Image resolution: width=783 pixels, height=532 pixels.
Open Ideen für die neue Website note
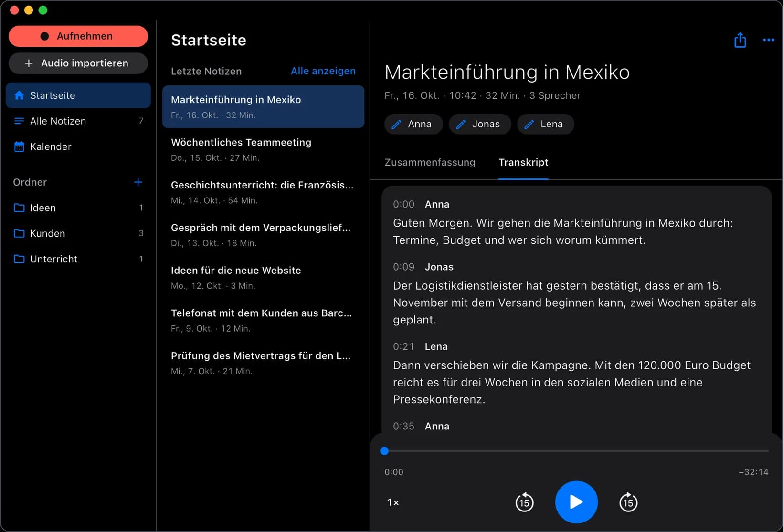(263, 278)
